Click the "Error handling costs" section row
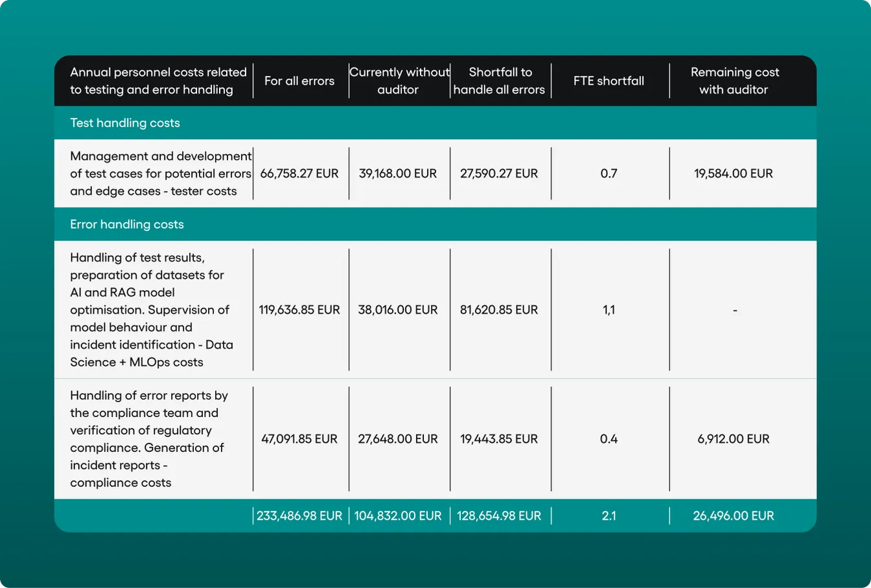This screenshot has width=871, height=588. (x=435, y=225)
